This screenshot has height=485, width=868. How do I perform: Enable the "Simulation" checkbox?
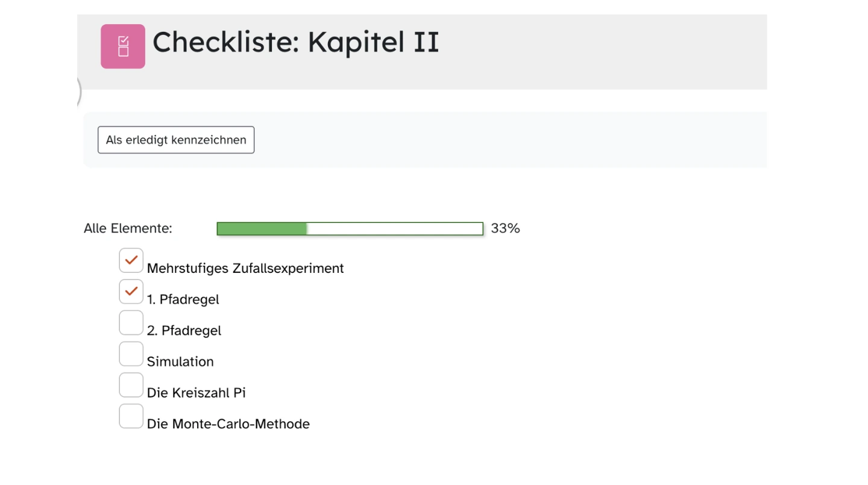pyautogui.click(x=131, y=354)
